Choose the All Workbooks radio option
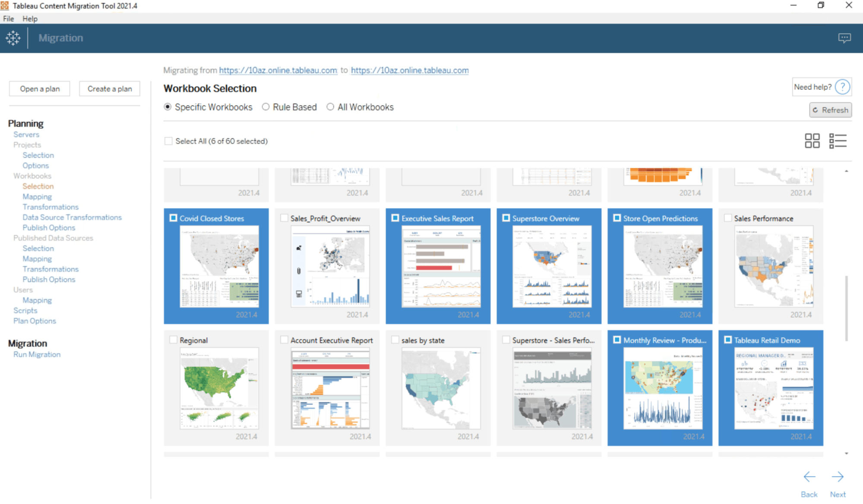Viewport: 863px width, 504px height. coord(330,107)
